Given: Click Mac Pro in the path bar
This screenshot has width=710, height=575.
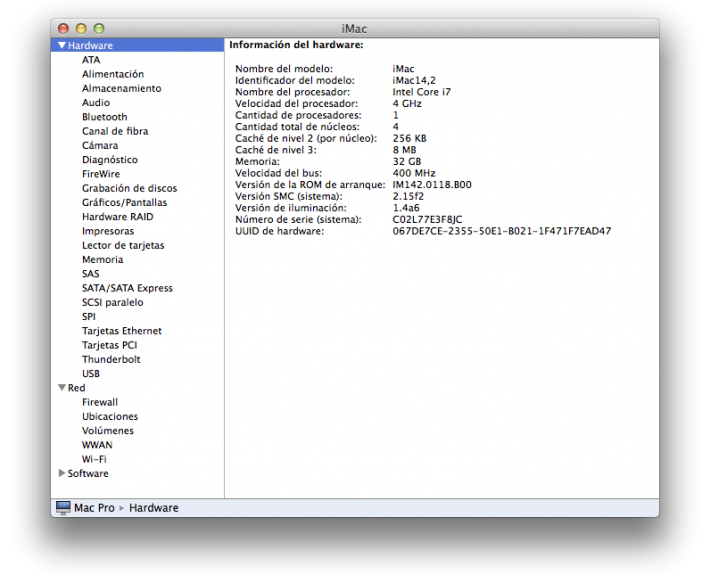Looking at the screenshot, I should click(x=94, y=508).
